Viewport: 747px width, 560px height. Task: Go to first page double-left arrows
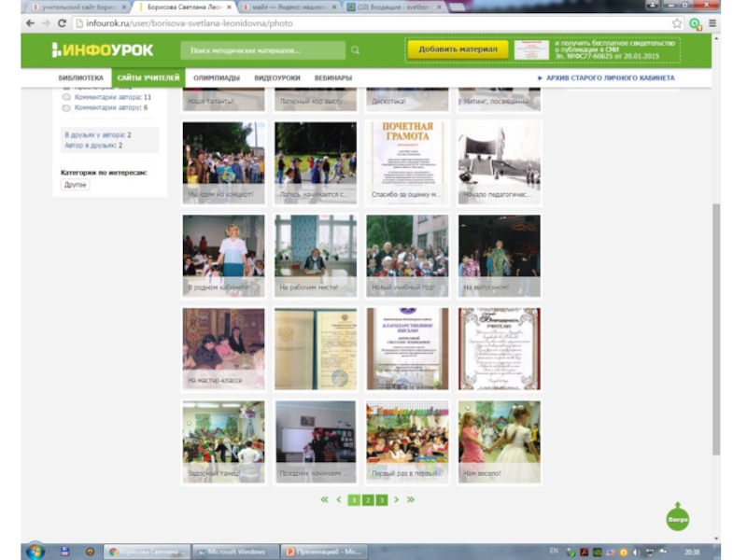point(324,499)
